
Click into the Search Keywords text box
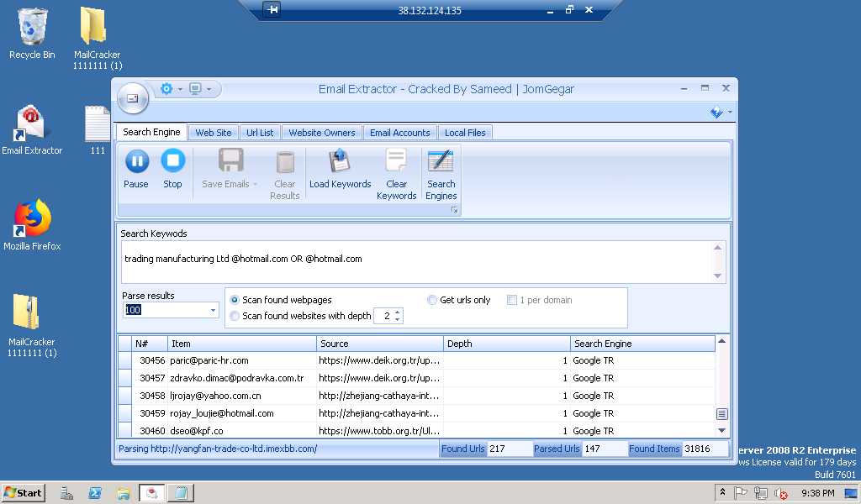416,261
